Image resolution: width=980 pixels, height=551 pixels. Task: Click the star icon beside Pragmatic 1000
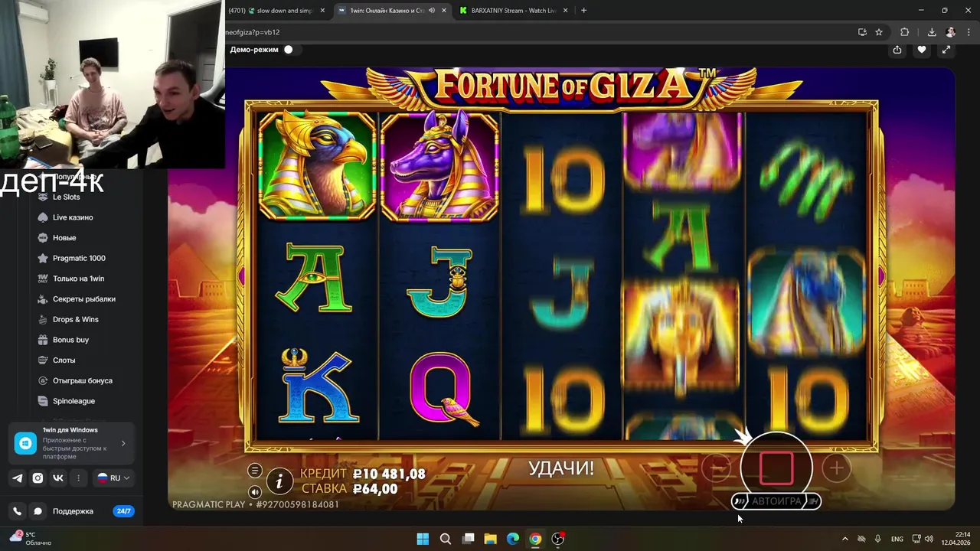click(44, 258)
